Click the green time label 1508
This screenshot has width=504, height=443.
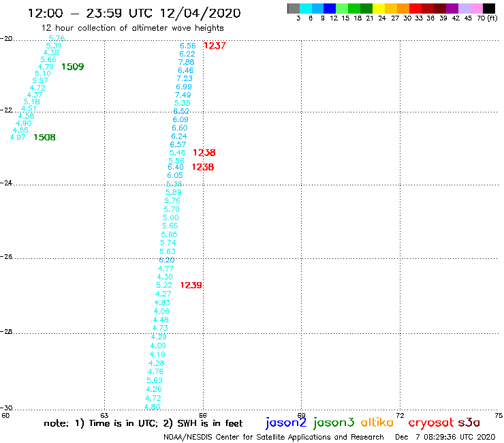pyautogui.click(x=45, y=138)
